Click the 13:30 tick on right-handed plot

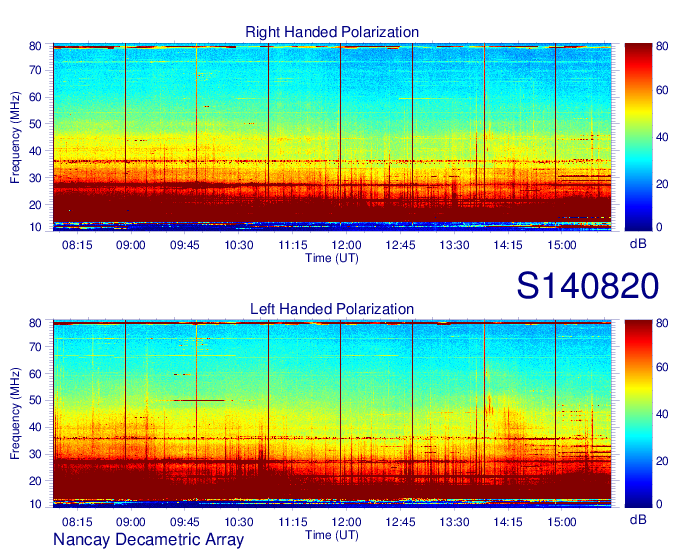(x=454, y=245)
